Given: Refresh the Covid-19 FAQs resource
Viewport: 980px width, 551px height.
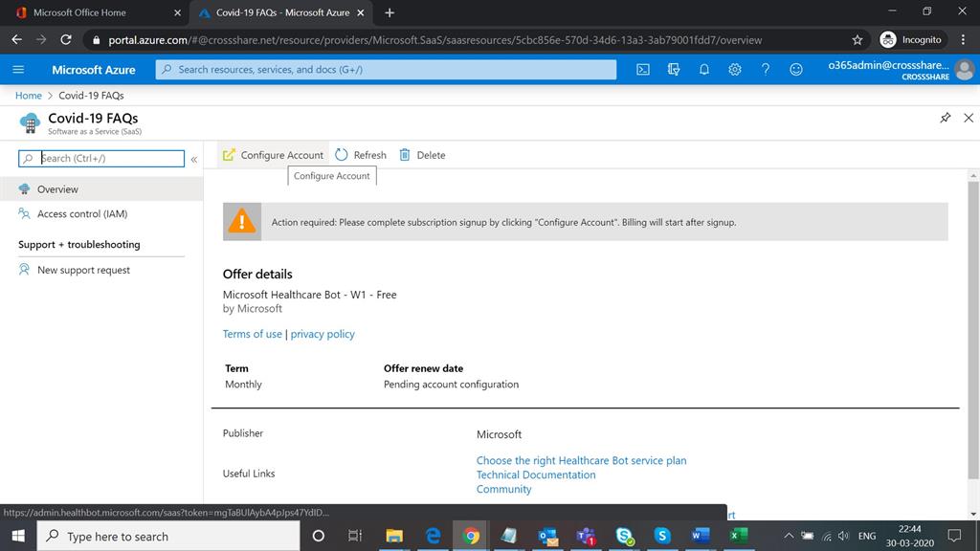Looking at the screenshot, I should pos(360,154).
